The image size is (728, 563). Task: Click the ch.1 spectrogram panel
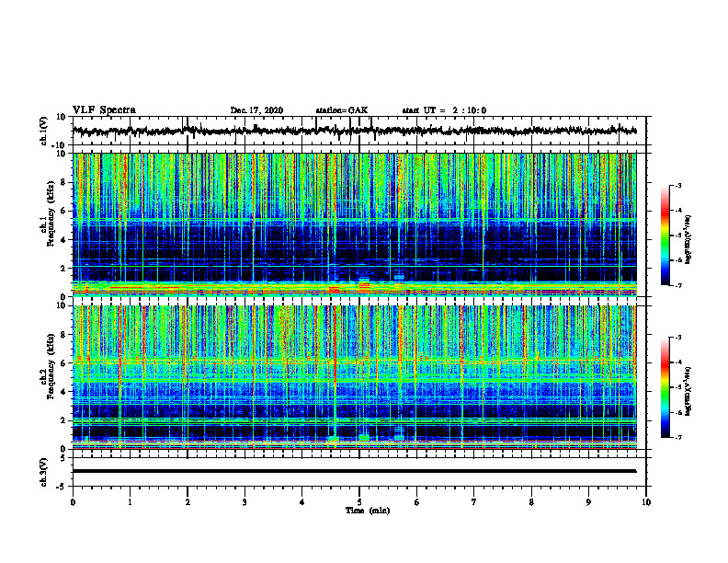click(x=354, y=224)
